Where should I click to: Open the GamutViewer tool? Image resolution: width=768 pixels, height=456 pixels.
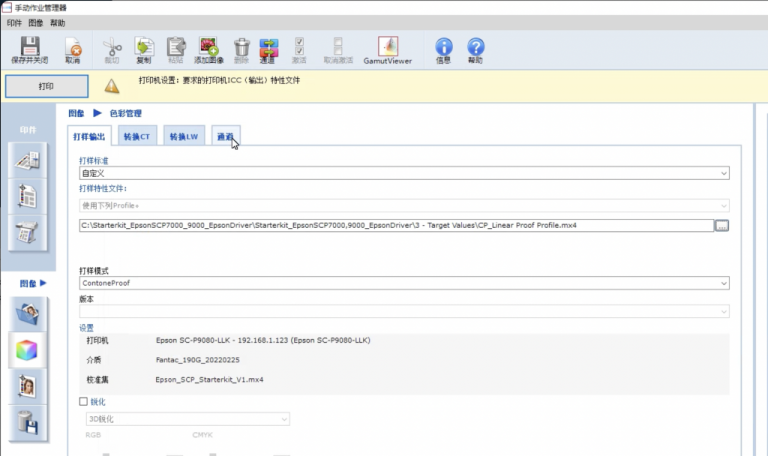click(x=387, y=48)
